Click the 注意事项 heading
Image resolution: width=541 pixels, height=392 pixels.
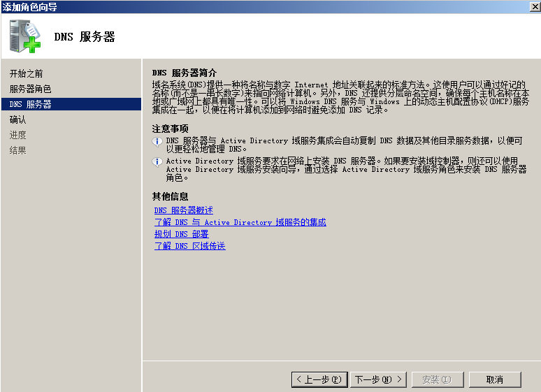click(x=170, y=129)
